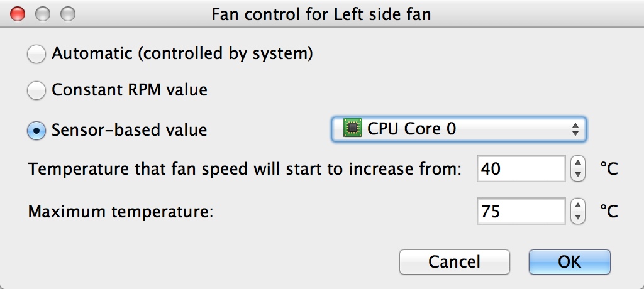Confirm the settings with the OK button

[x=569, y=261]
